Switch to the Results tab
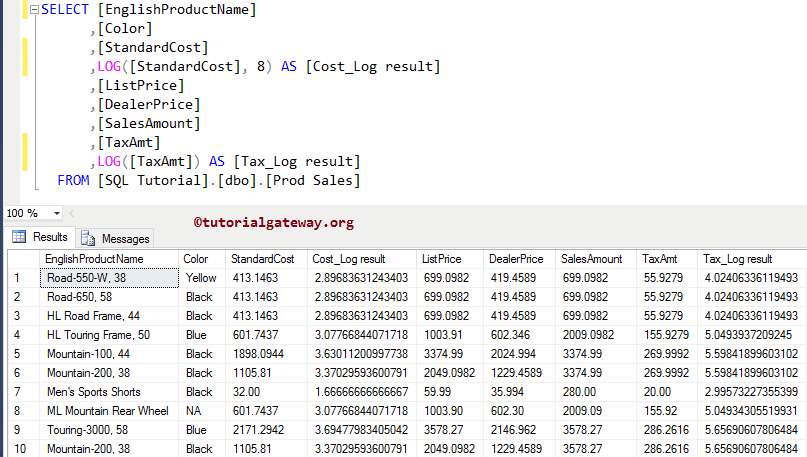The height and width of the screenshot is (457, 807). tap(40, 237)
